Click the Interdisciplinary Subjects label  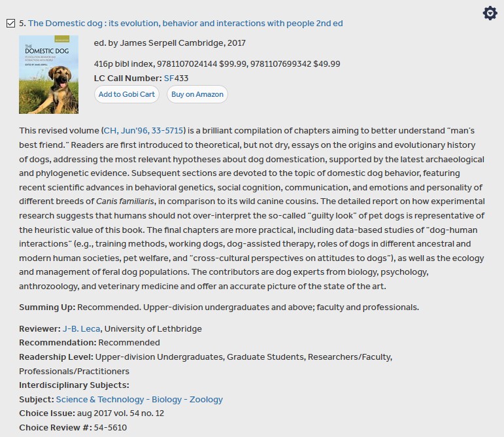tap(74, 385)
